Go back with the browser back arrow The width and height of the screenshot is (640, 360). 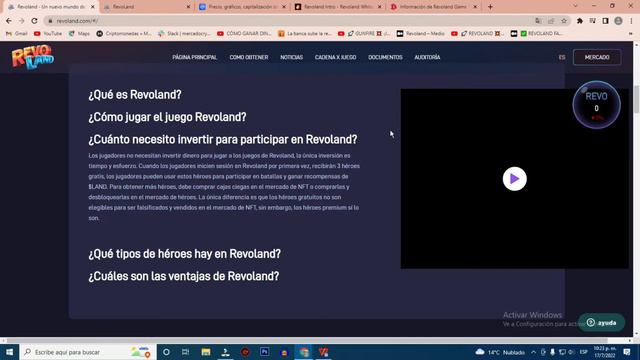(x=9, y=21)
